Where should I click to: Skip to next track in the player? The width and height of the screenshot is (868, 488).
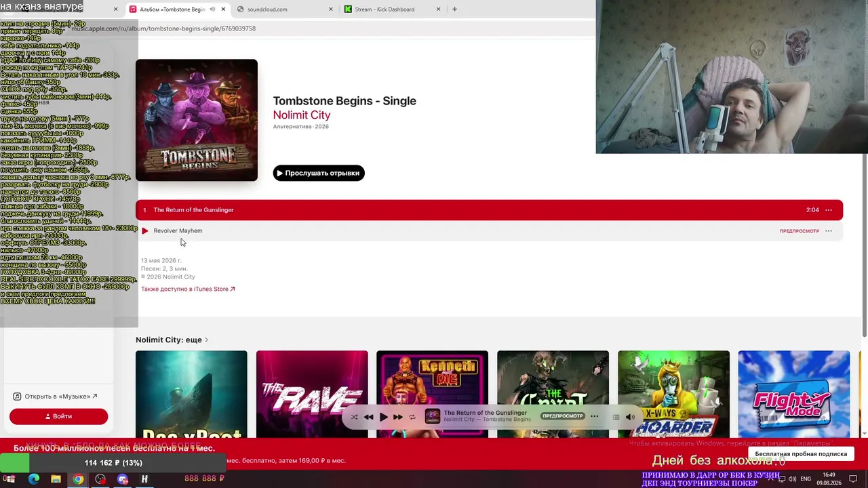pos(398,417)
